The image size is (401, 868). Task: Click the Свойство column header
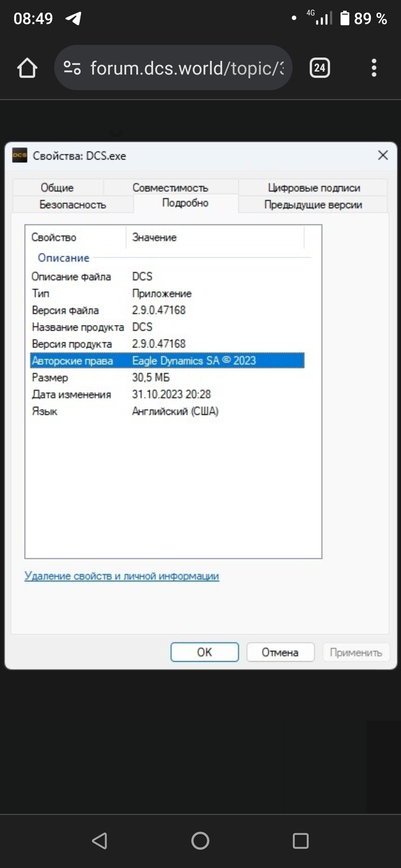tap(76, 237)
